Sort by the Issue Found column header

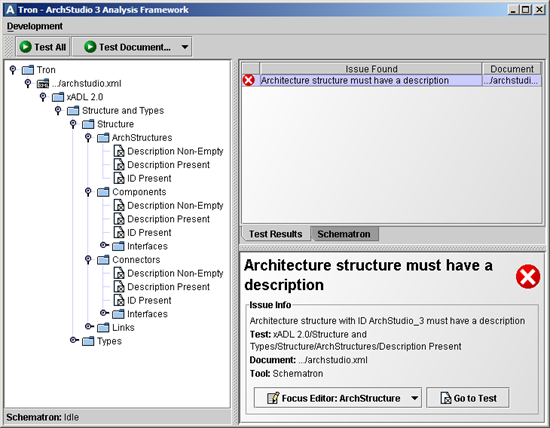(371, 69)
